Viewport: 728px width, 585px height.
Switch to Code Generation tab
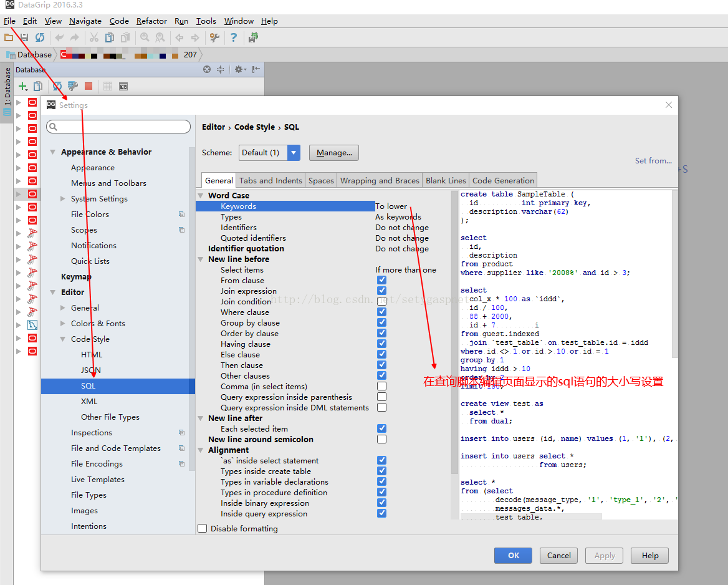503,180
